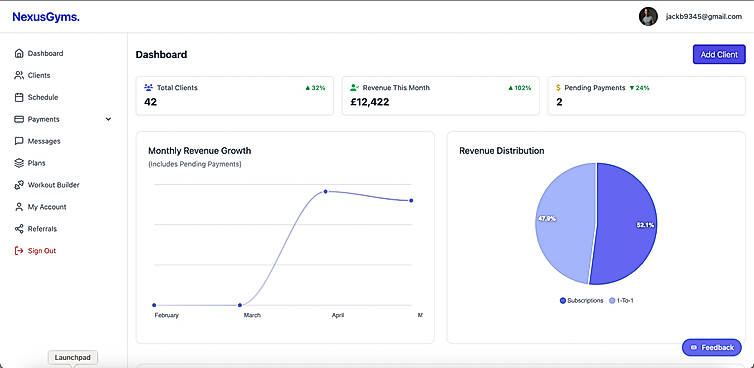Open the Feedback button
Screen dimensions: 754x368
(x=712, y=347)
